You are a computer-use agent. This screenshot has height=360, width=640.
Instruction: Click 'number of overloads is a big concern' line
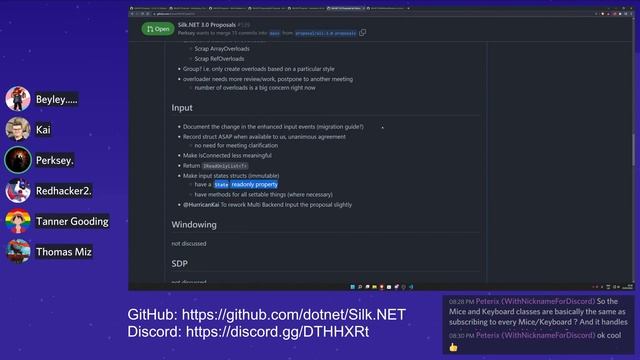click(255, 88)
